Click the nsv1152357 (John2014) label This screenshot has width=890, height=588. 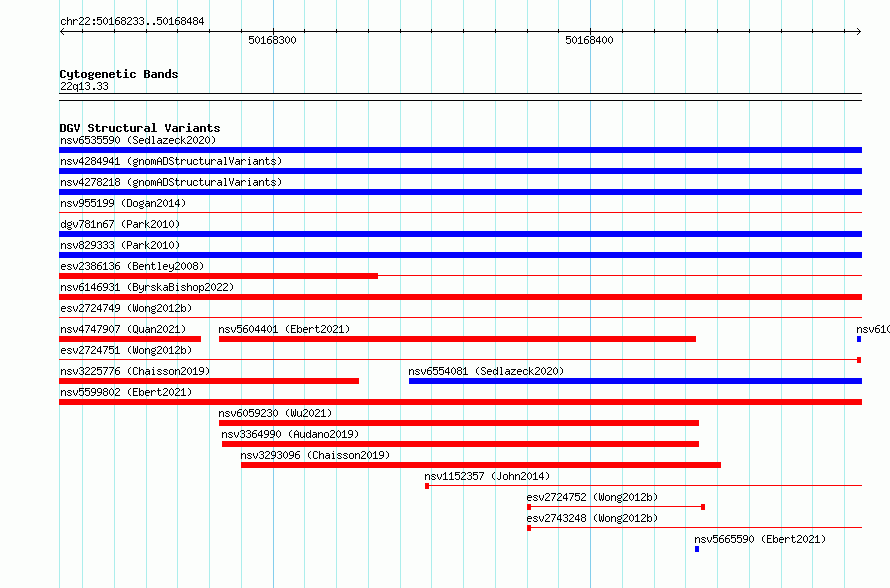click(x=487, y=476)
